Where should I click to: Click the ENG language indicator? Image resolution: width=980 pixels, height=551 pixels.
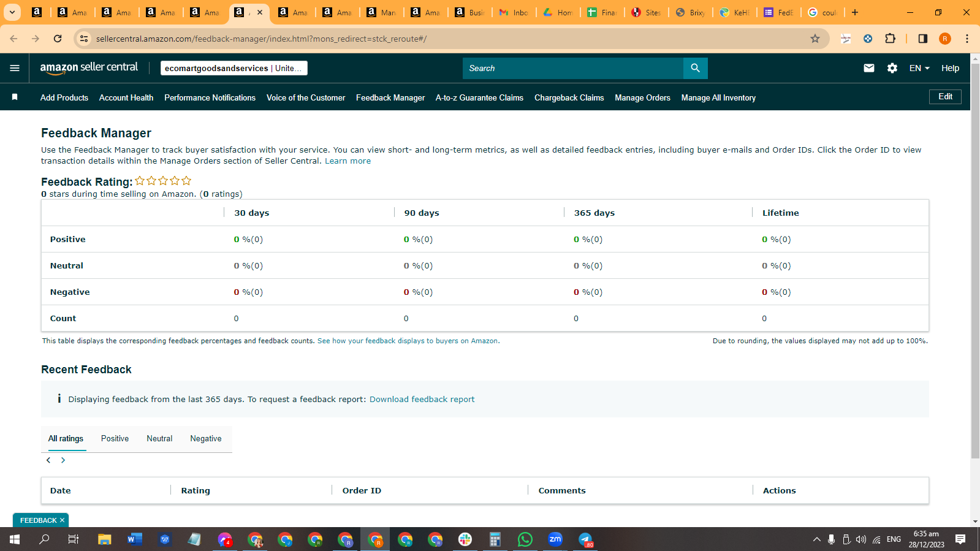click(894, 539)
